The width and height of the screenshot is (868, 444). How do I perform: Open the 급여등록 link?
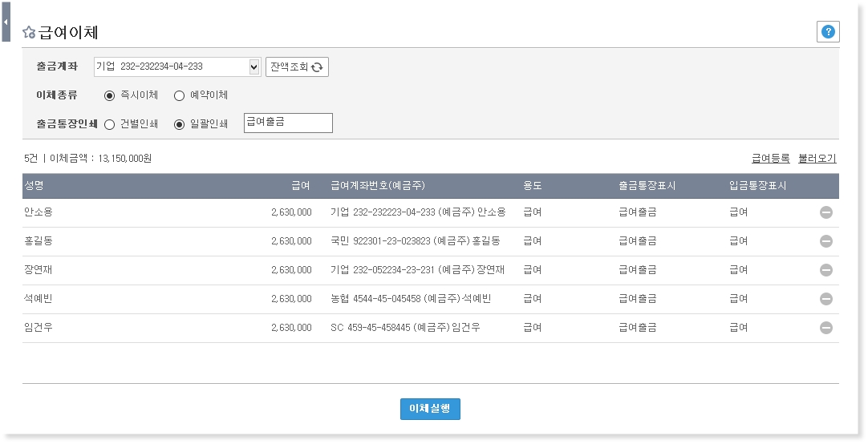(770, 159)
